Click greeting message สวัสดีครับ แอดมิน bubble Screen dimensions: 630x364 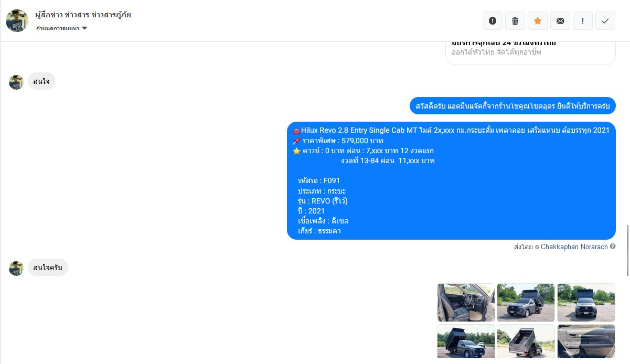click(512, 106)
